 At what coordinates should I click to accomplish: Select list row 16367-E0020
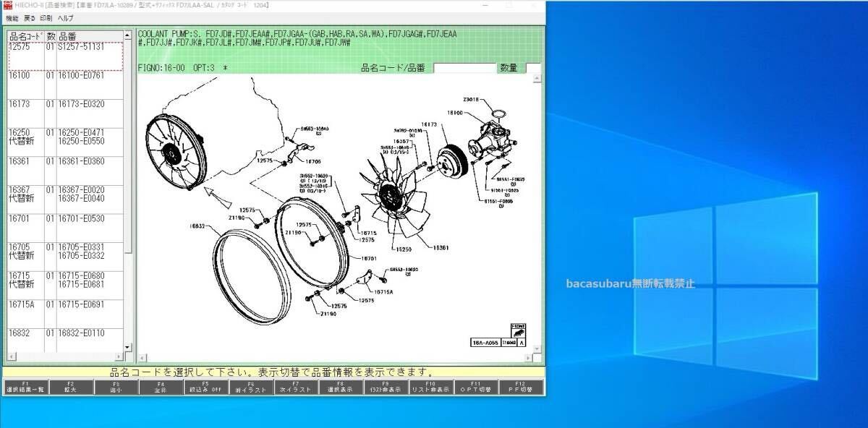pos(65,199)
